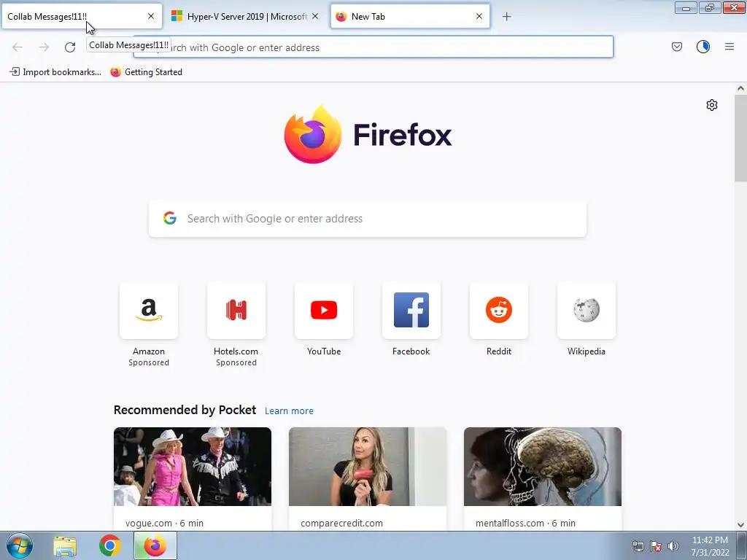Screen dimensions: 747x560
Task: Open the Firefox account icon
Action: (703, 47)
